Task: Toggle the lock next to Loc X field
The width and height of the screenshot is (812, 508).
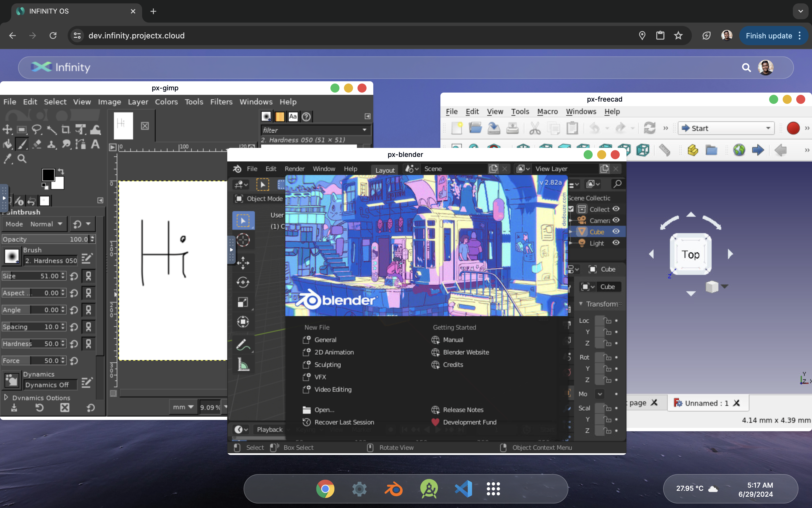Action: point(608,321)
